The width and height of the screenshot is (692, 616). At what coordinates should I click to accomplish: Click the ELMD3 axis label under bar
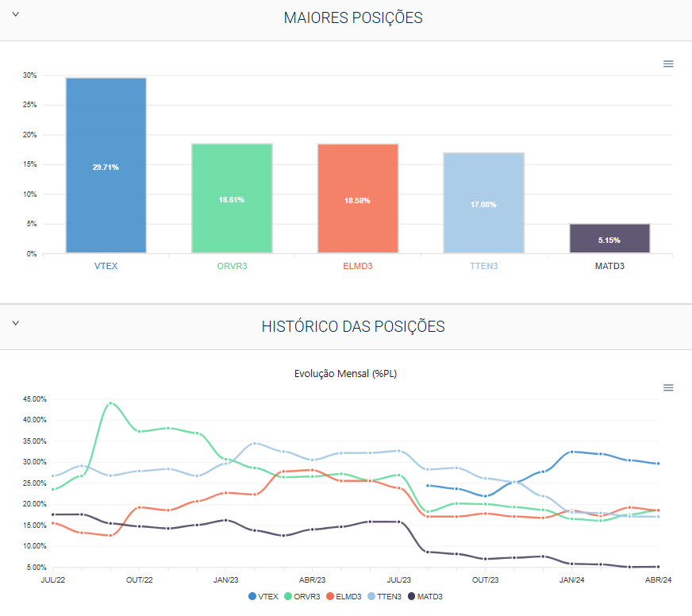coord(358,266)
